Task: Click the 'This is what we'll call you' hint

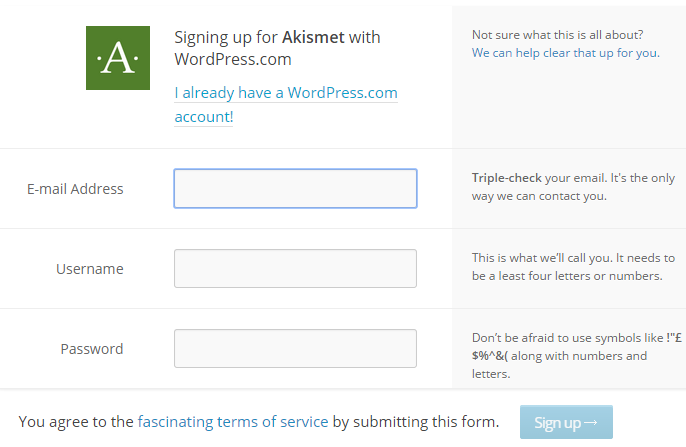Action: click(573, 258)
